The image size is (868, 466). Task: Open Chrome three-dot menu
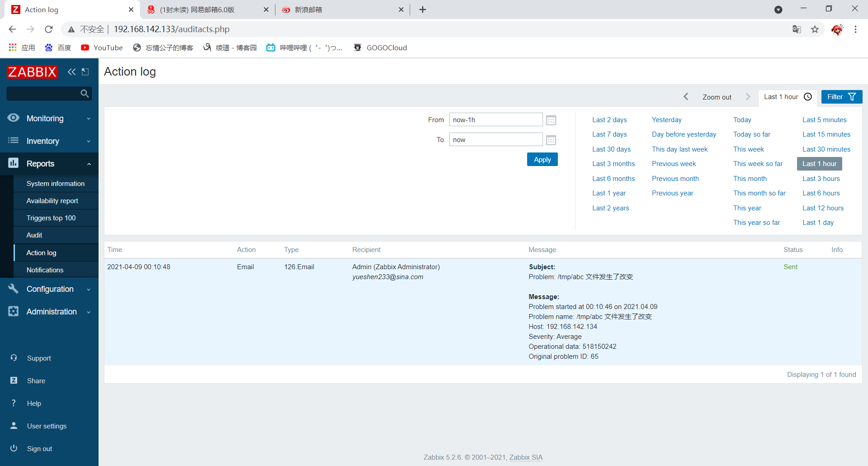click(x=855, y=29)
